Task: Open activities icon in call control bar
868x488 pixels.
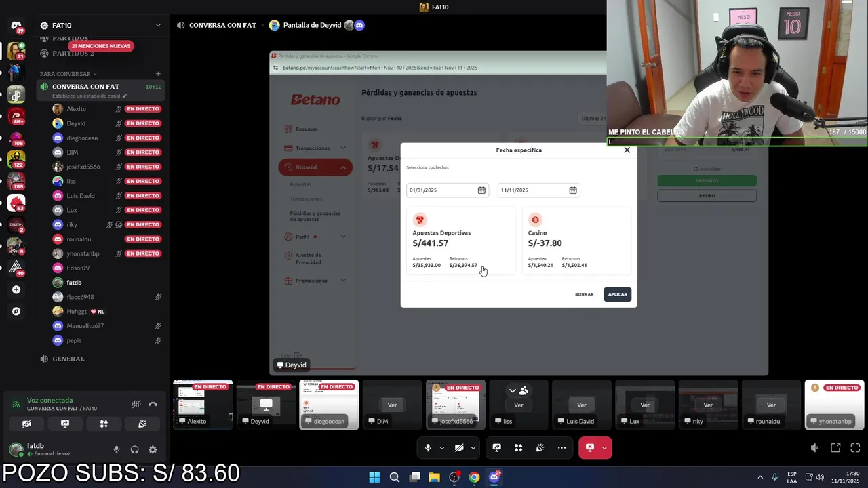Action: point(518,448)
